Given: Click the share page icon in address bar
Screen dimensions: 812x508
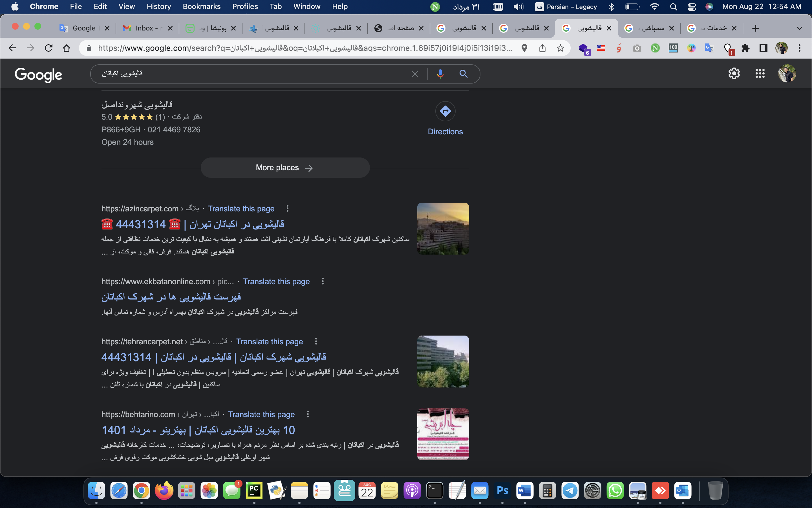Looking at the screenshot, I should click(x=542, y=48).
